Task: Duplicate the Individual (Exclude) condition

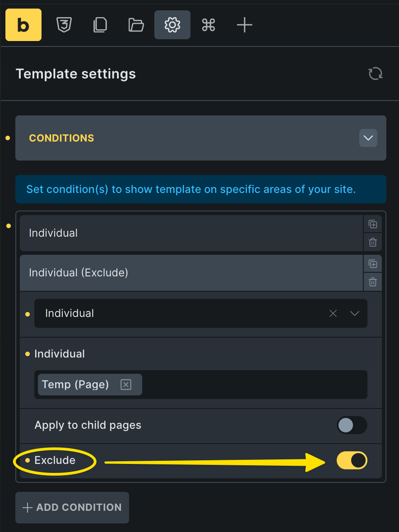Action: (x=373, y=264)
